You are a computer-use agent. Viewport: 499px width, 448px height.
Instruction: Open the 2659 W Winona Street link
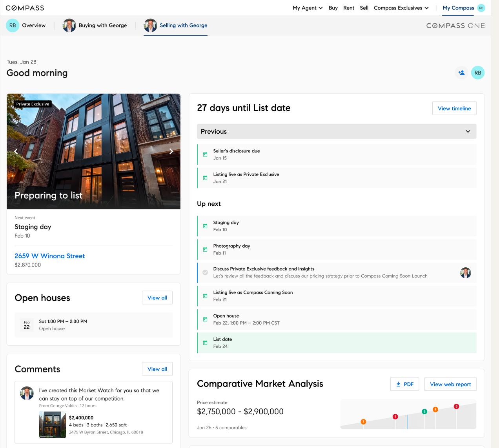coord(50,256)
